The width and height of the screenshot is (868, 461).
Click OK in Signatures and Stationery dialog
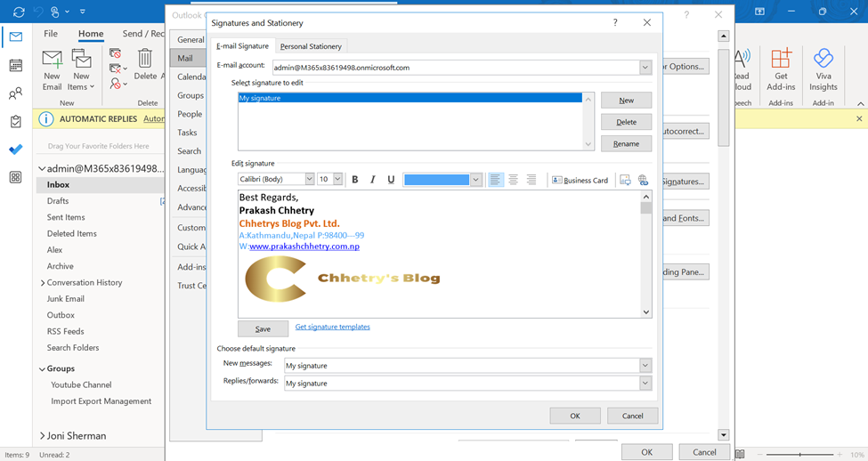click(x=575, y=416)
